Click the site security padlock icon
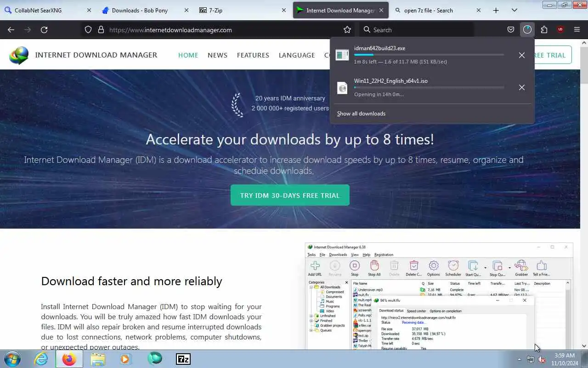Image resolution: width=588 pixels, height=368 pixels. coord(101,29)
